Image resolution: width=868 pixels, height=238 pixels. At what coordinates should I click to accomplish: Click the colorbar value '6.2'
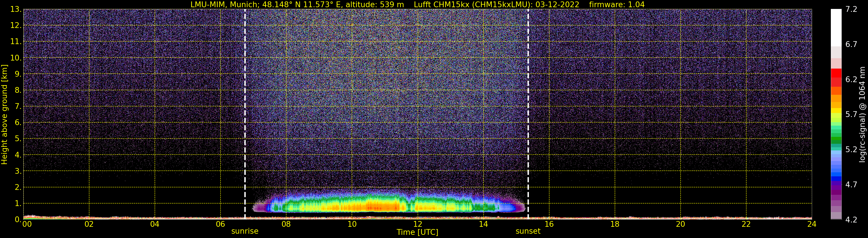pyautogui.click(x=851, y=79)
